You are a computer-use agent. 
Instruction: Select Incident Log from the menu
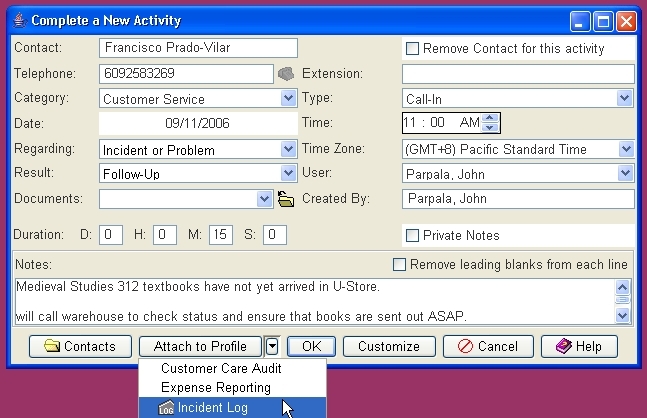[233, 408]
